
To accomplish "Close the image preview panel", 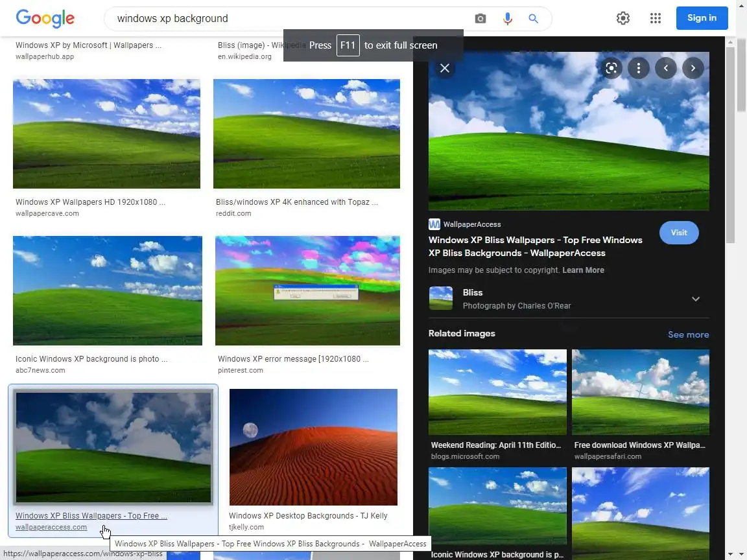I will click(444, 68).
